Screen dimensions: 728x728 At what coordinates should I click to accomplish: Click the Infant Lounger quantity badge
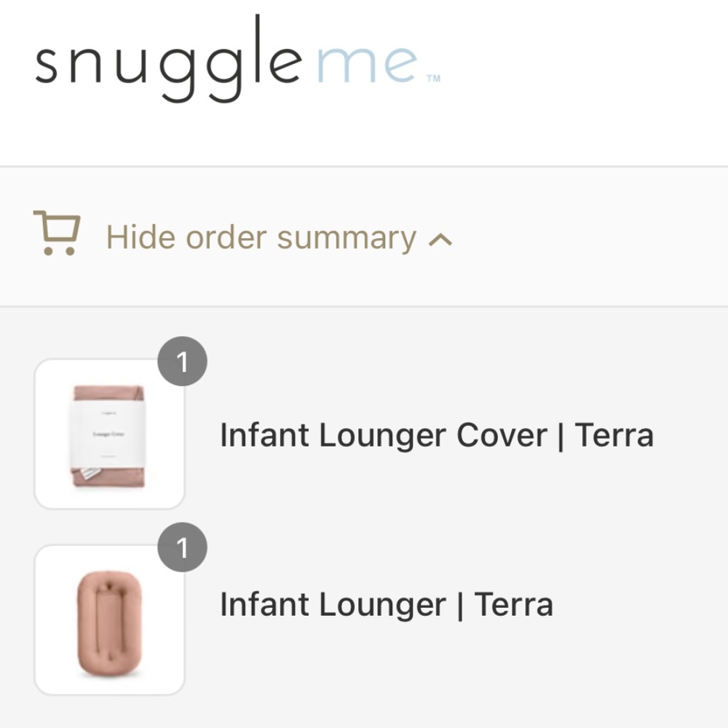[x=183, y=547]
